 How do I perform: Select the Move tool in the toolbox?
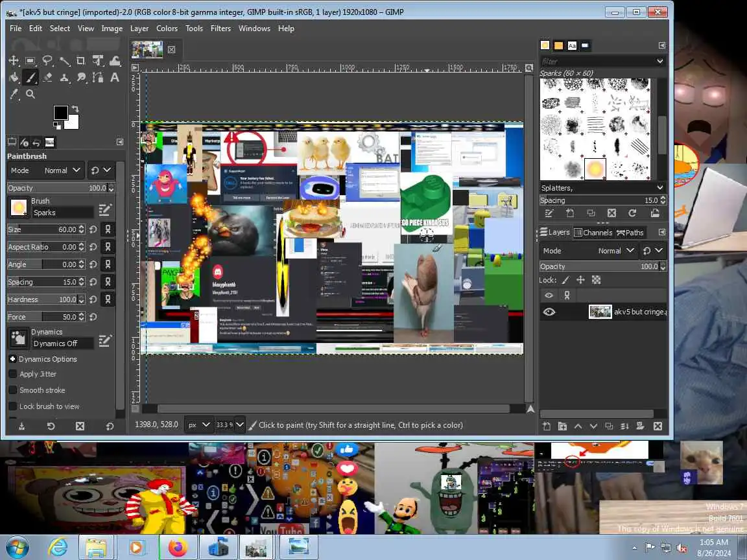14,60
